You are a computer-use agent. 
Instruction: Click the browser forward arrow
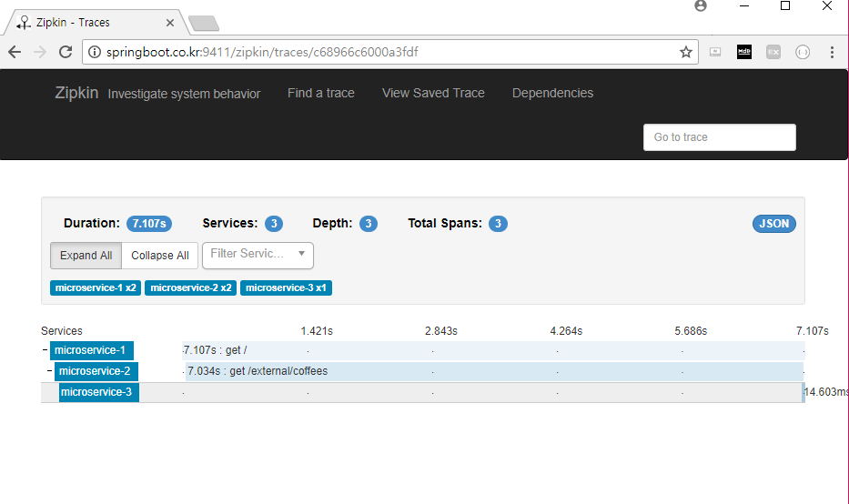(40, 52)
